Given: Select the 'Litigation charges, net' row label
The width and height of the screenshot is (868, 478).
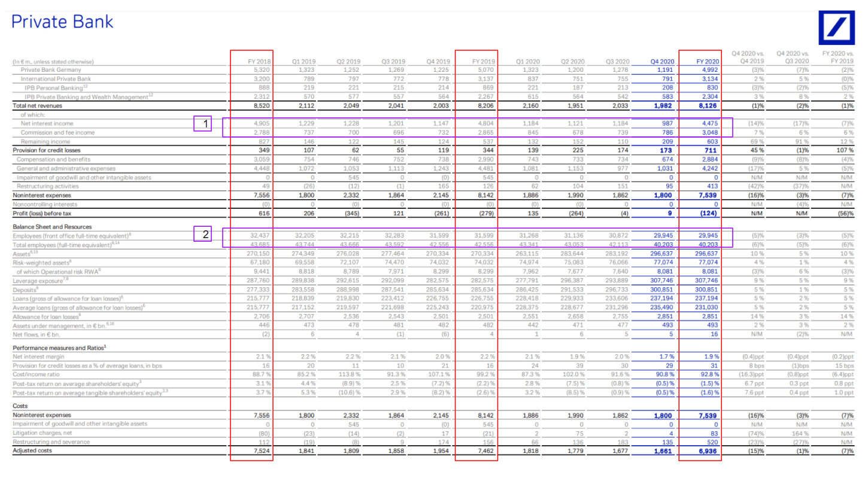Looking at the screenshot, I should pyautogui.click(x=44, y=433).
